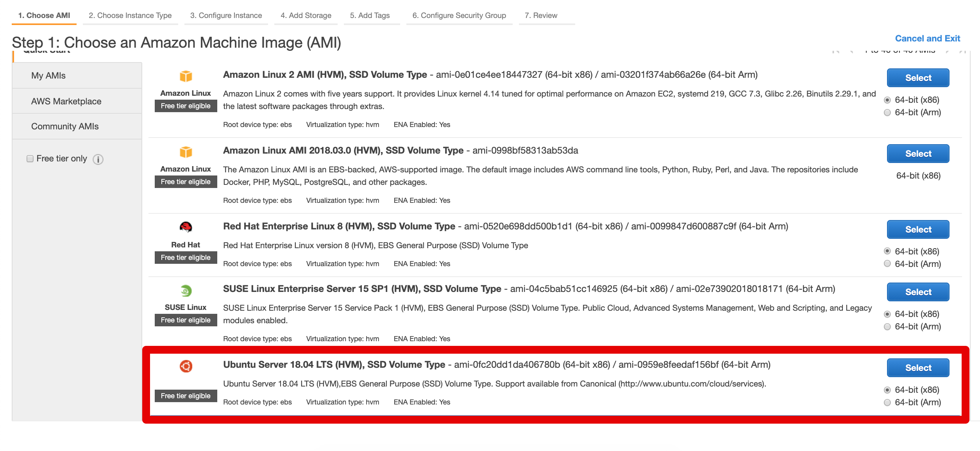Select 64-bit (x86) for SUSE Linux Enterprise Server
This screenshot has width=980, height=451.
[888, 314]
